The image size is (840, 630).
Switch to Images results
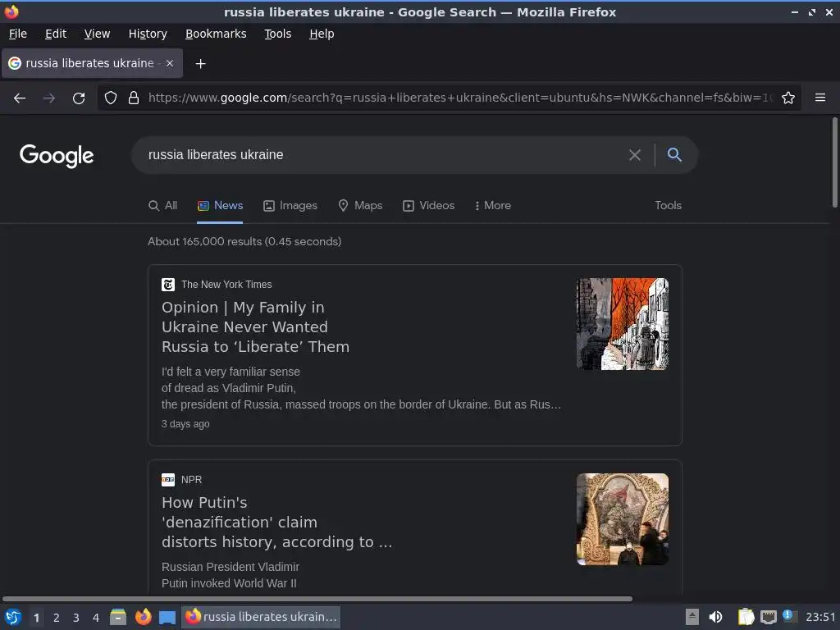pos(290,206)
